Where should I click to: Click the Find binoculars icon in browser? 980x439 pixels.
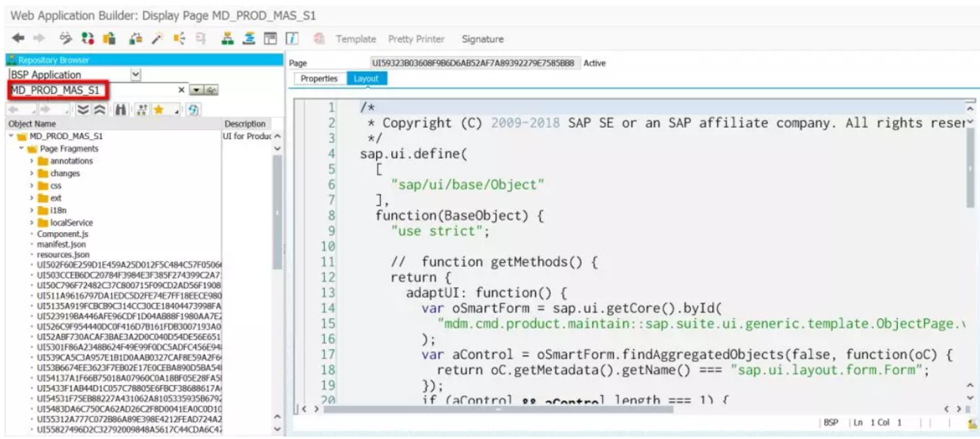pyautogui.click(x=121, y=110)
